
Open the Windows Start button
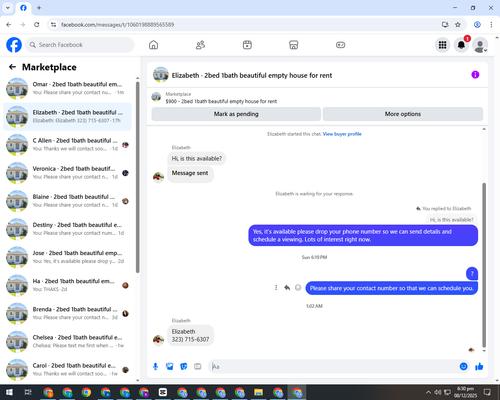pyautogui.click(x=9, y=392)
